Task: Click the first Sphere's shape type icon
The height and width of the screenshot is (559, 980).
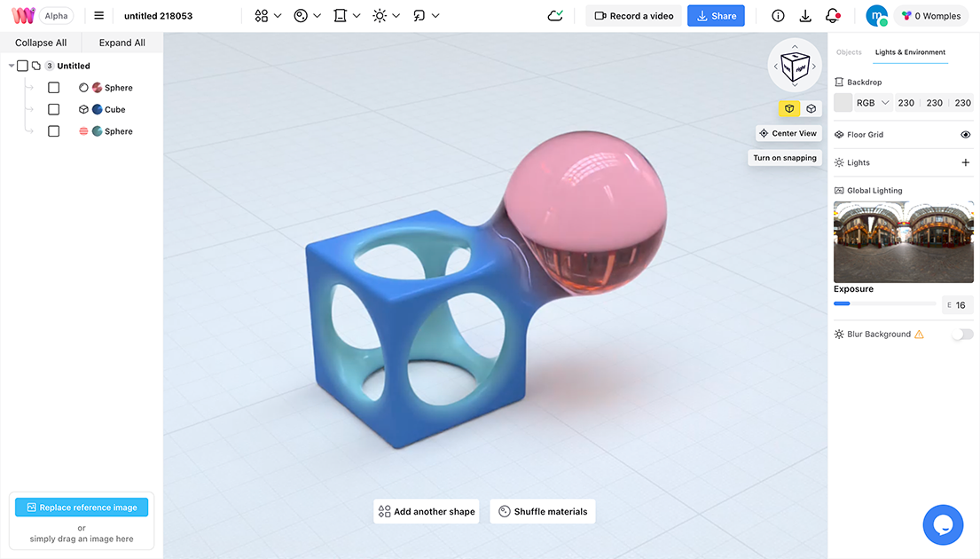Action: tap(83, 88)
